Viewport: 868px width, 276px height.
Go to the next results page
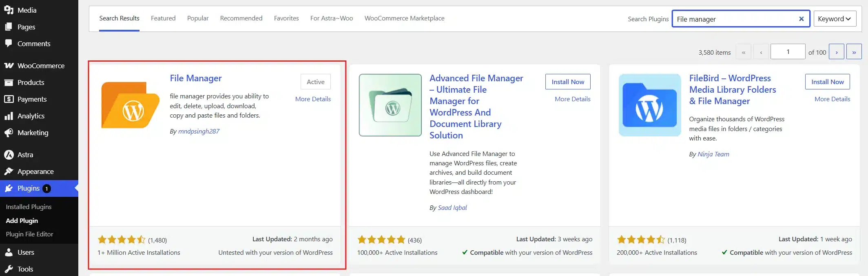[x=837, y=52]
